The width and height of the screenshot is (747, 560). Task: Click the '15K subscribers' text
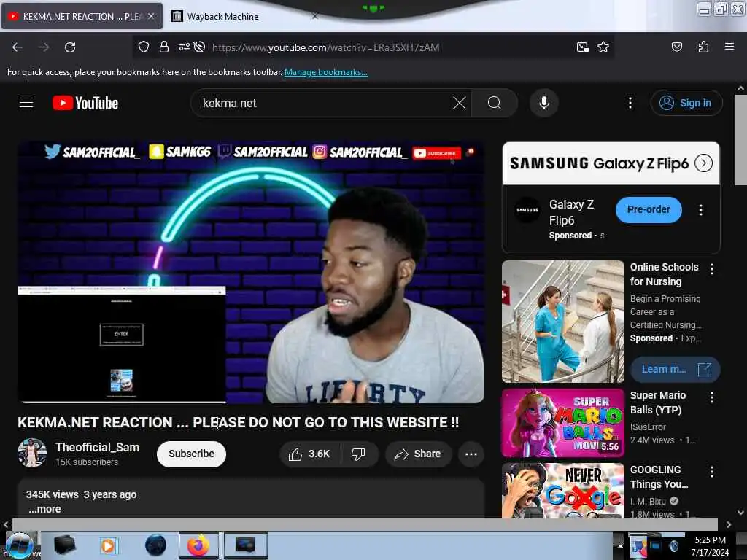pos(87,462)
